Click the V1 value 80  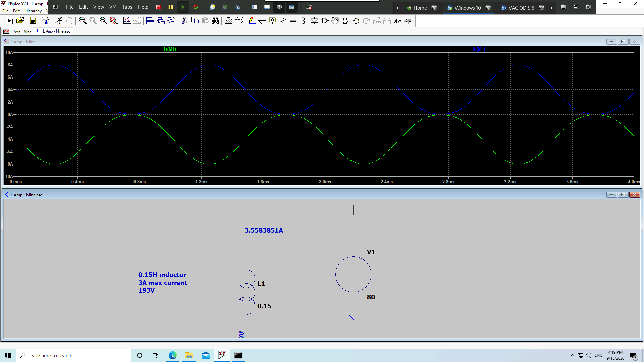tap(371, 297)
